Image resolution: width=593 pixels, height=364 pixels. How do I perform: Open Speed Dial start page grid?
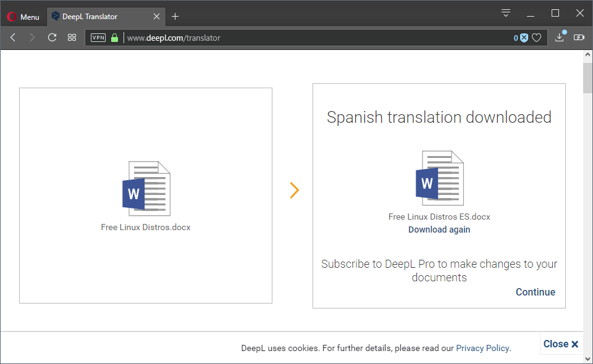point(72,38)
